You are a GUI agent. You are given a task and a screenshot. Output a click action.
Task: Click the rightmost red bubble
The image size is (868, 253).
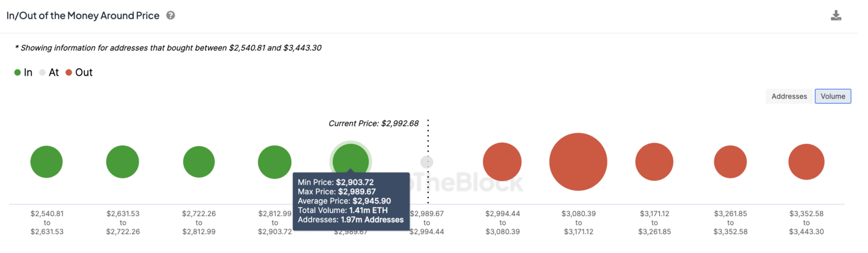click(806, 162)
